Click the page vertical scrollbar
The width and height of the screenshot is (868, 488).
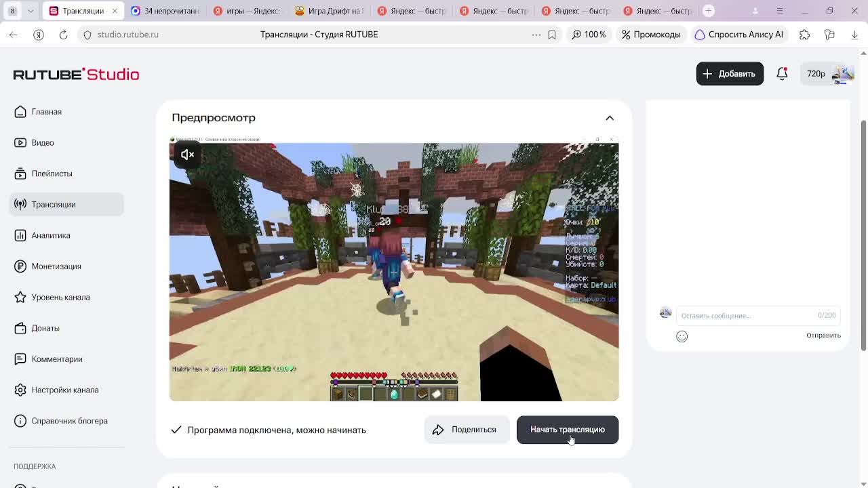click(863, 236)
